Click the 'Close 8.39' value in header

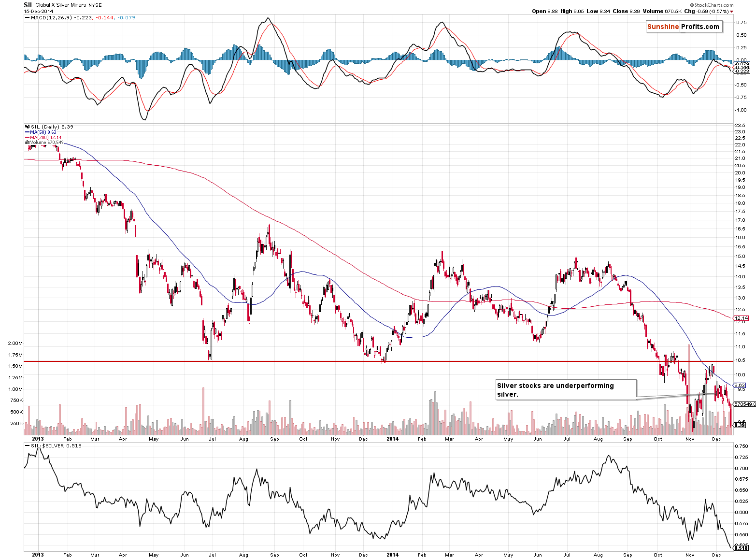pyautogui.click(x=627, y=11)
